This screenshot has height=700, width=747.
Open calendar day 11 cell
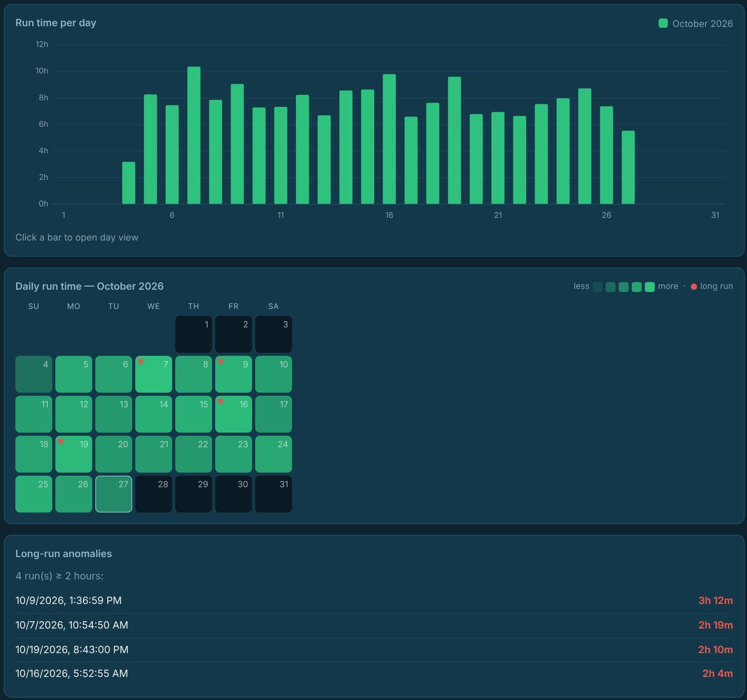[34, 414]
